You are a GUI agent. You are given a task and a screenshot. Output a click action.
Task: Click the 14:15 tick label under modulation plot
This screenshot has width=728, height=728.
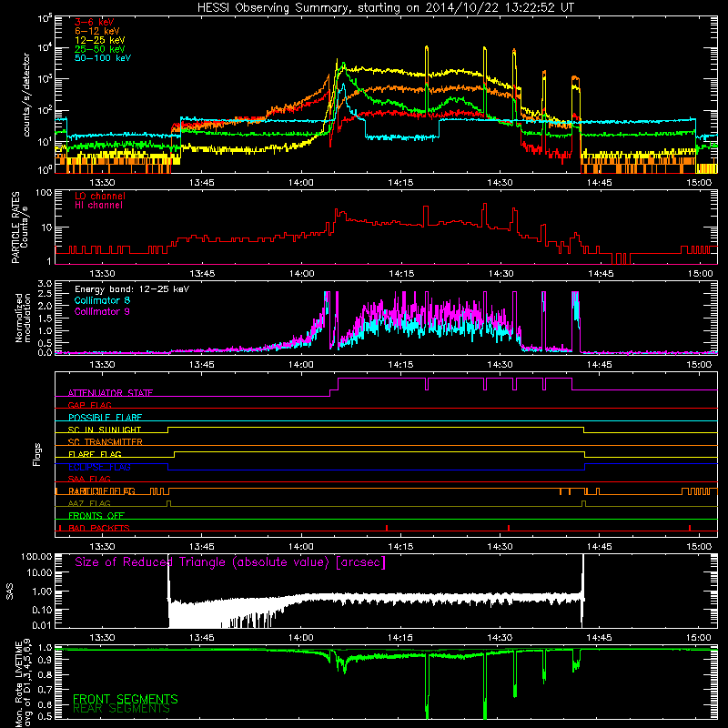(400, 365)
